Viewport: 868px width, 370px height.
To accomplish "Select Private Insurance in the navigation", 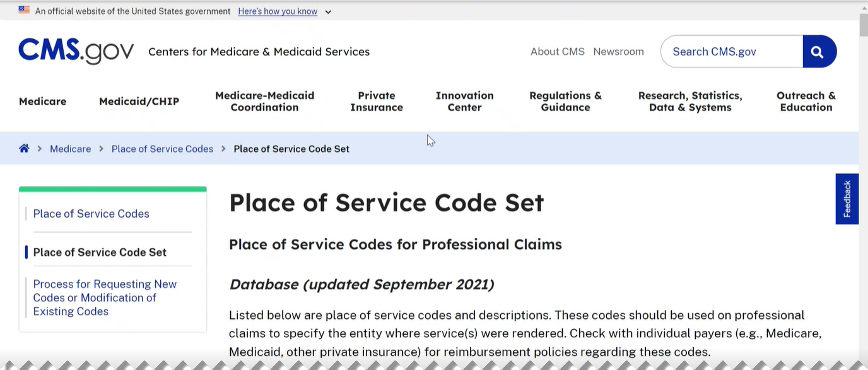I will click(376, 101).
